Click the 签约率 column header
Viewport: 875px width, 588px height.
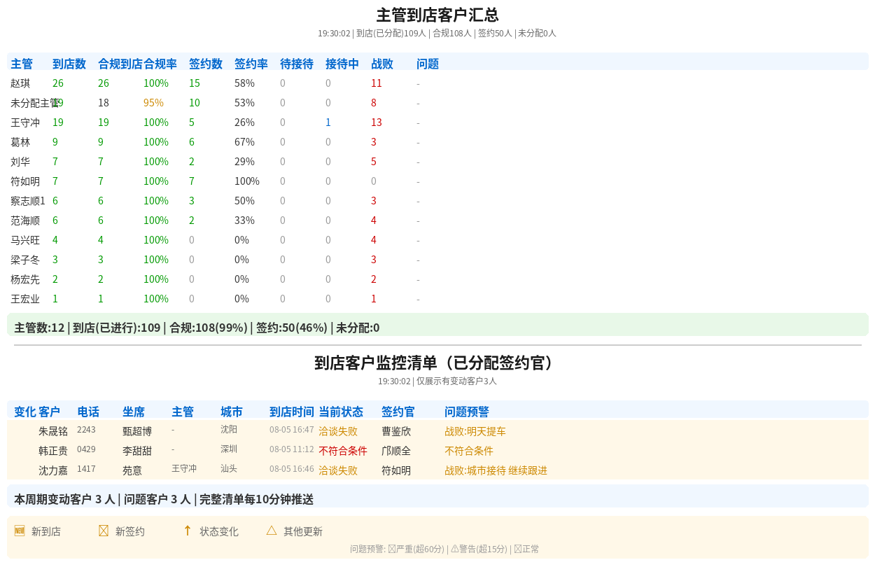point(251,64)
